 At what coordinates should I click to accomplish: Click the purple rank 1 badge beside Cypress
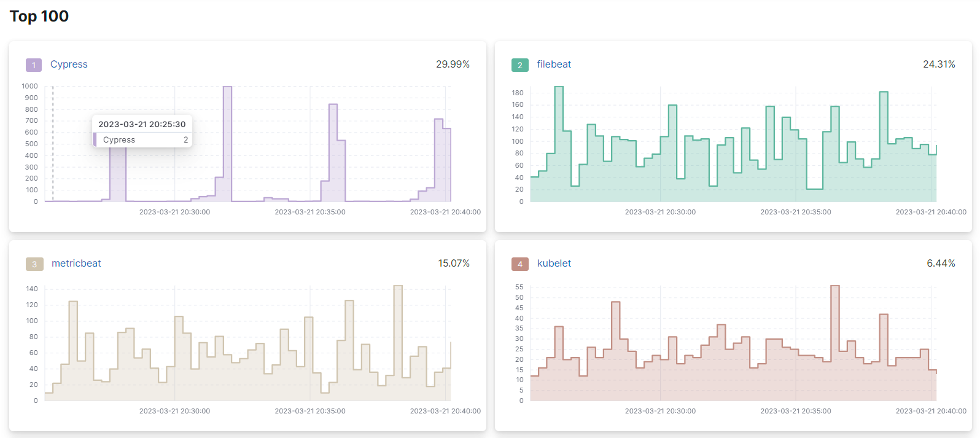(x=34, y=65)
